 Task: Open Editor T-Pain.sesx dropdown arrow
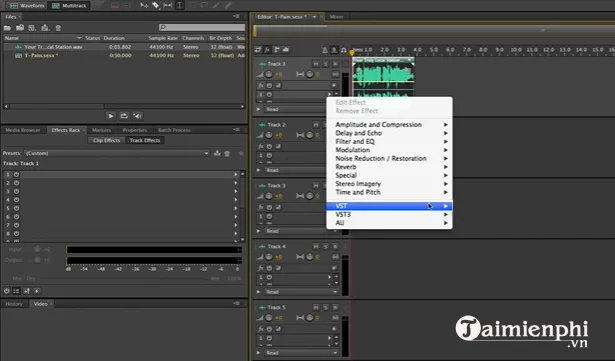pyautogui.click(x=314, y=17)
